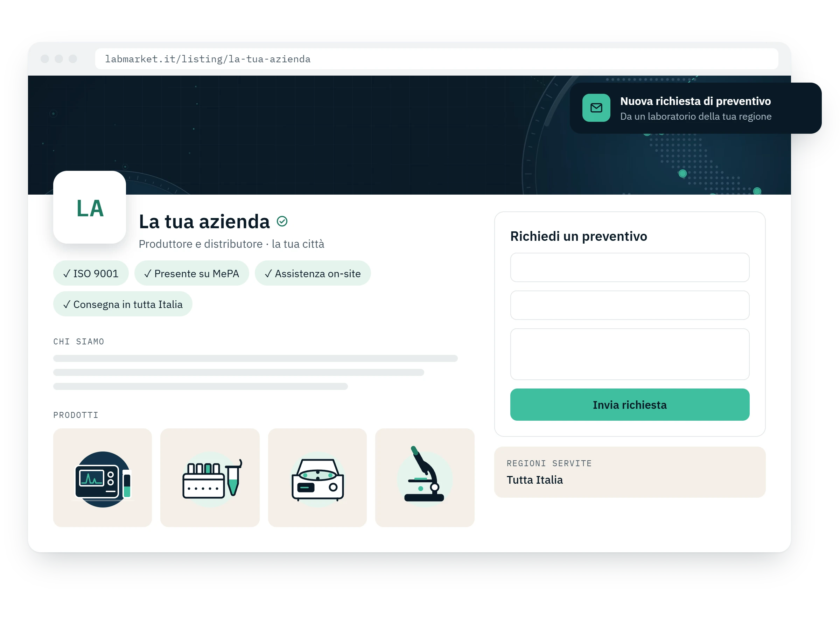Select the ISO 9001 badge
840x630 pixels.
point(91,273)
